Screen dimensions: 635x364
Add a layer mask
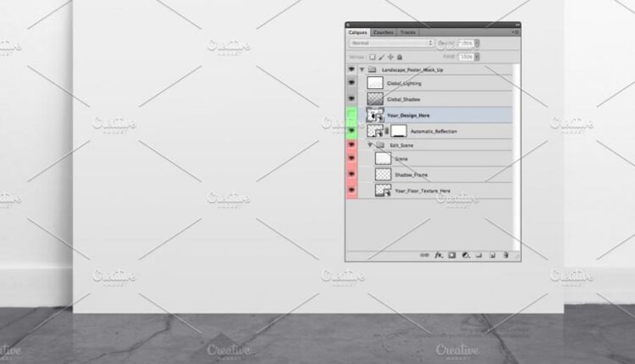pos(451,254)
